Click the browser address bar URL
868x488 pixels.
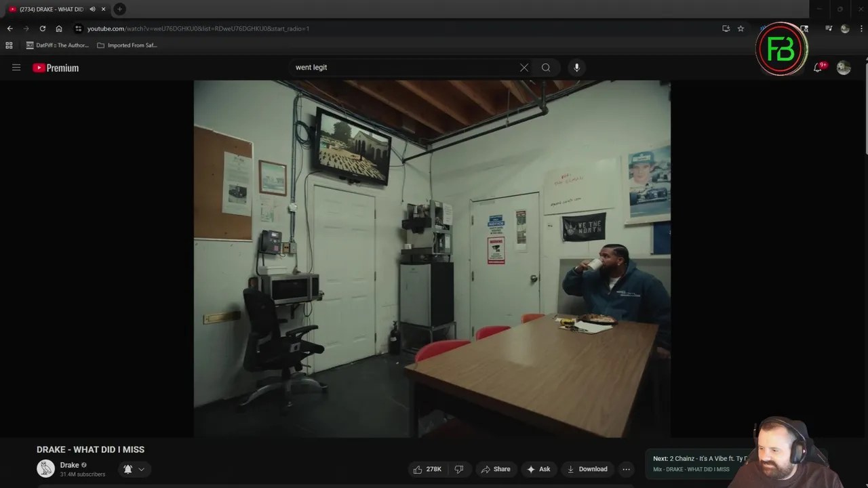198,28
